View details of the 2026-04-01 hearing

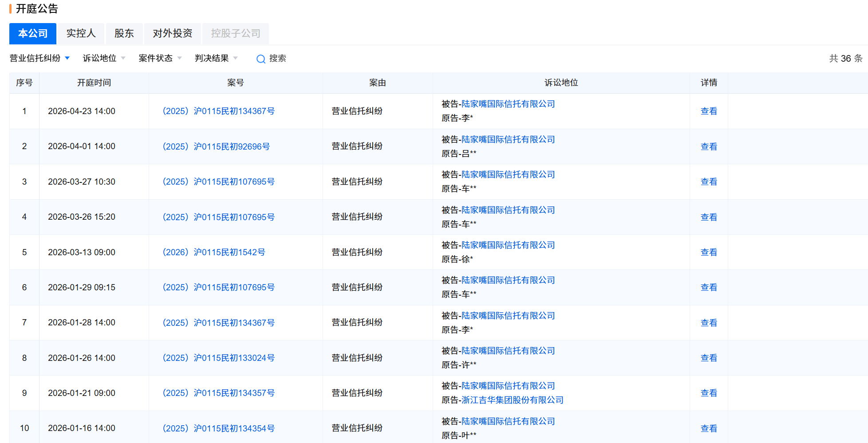click(x=709, y=146)
